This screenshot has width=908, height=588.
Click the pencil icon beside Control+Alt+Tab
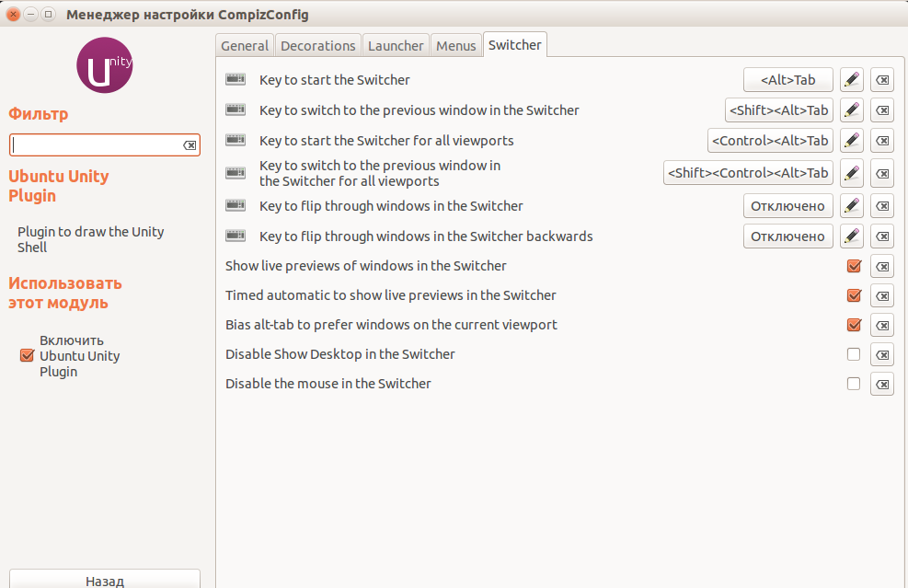pos(852,141)
